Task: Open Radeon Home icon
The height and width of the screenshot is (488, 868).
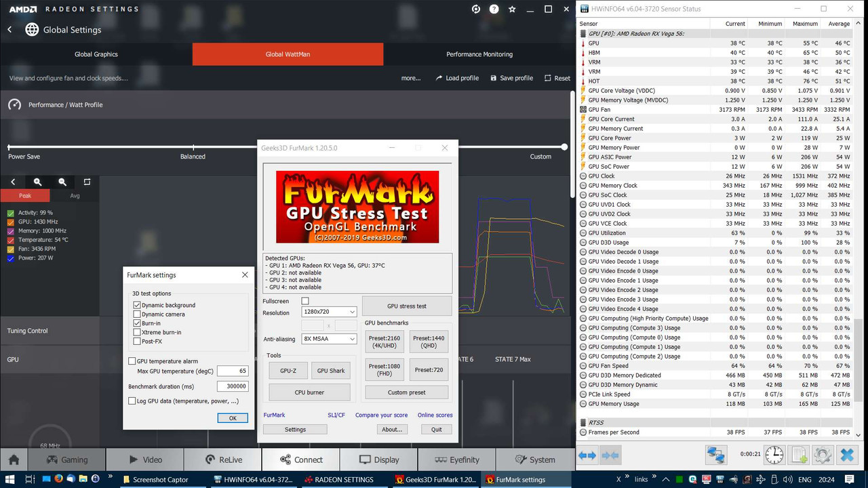Action: (x=14, y=460)
